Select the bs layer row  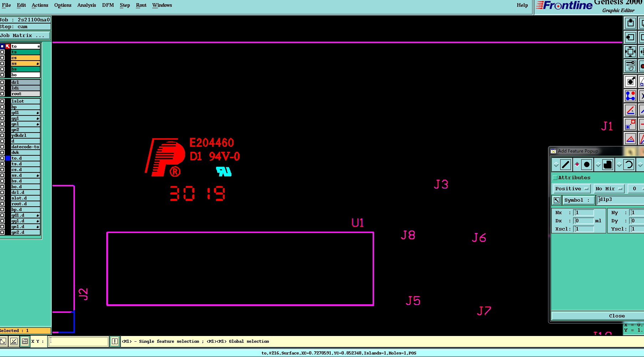[x=25, y=69]
